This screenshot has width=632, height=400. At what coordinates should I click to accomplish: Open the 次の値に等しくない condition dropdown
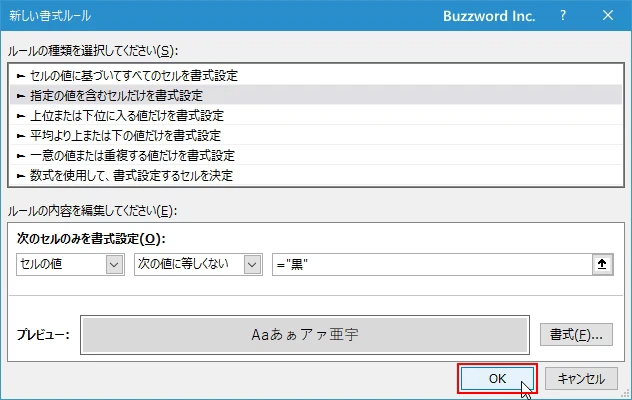198,265
